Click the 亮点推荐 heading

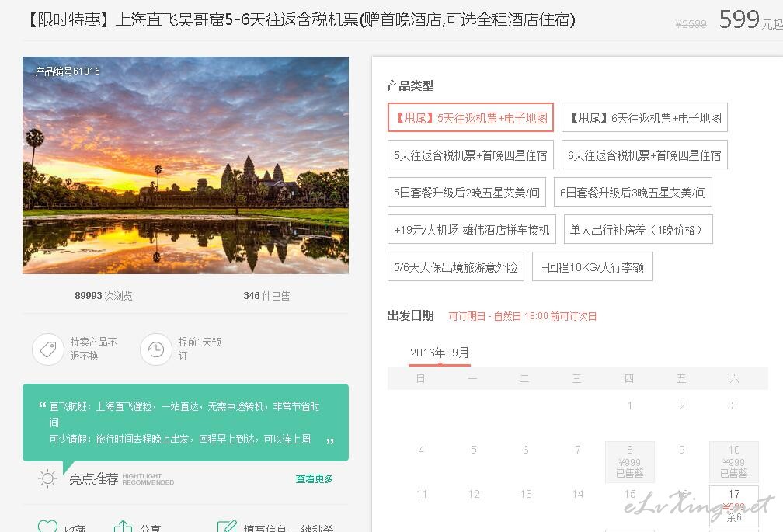(x=93, y=479)
